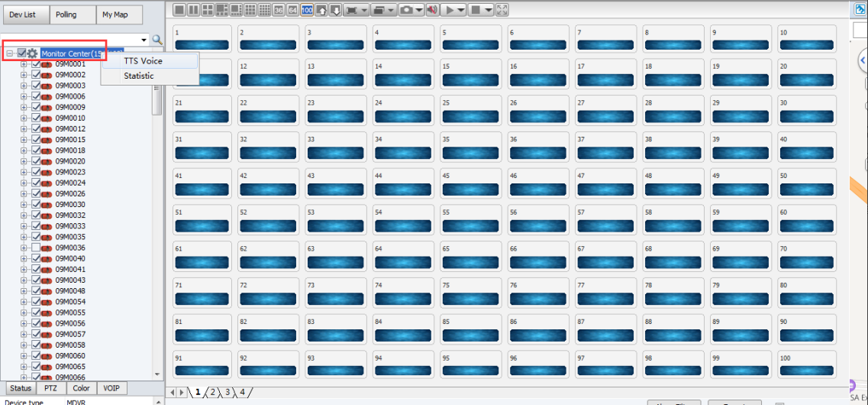The image size is (868, 405).
Task: Select the 64-window layout button
Action: [x=293, y=9]
